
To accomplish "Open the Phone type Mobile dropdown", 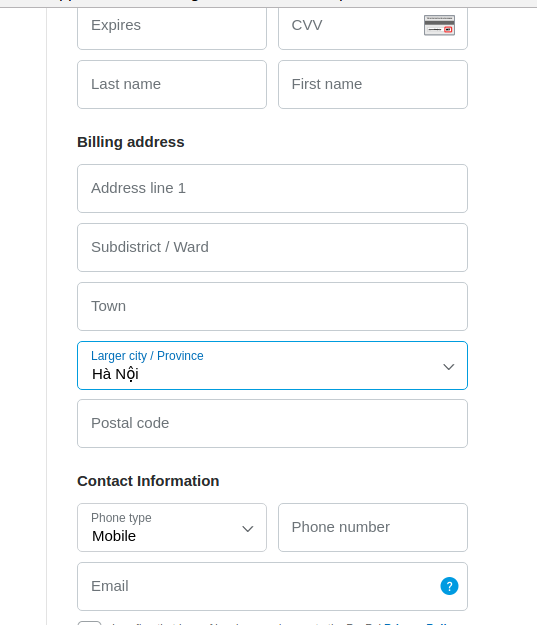I will coord(172,527).
